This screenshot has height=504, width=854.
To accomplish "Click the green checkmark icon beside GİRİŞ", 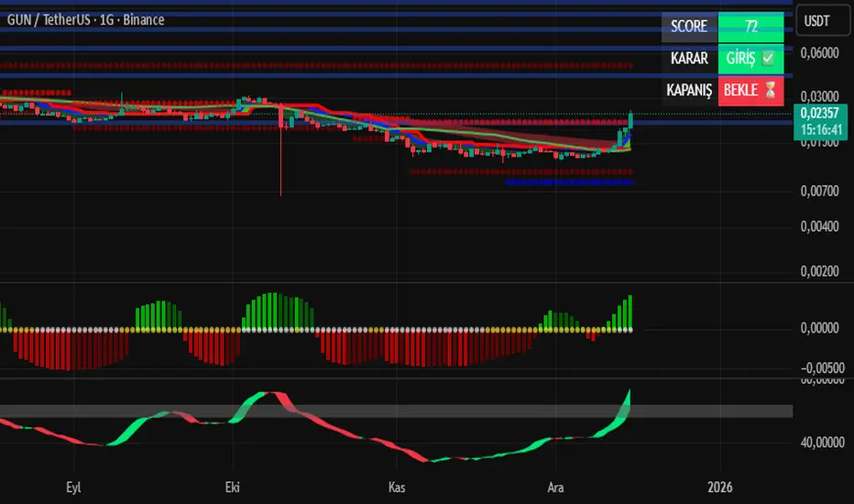I will [x=768, y=58].
